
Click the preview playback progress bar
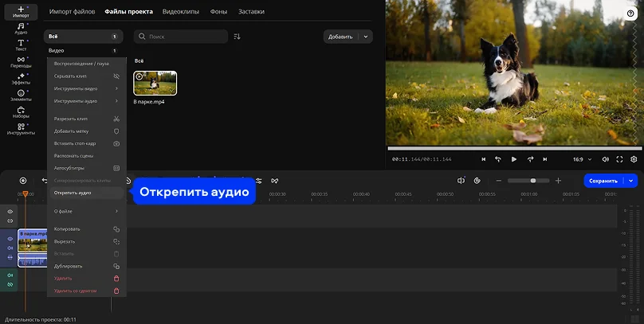click(515, 148)
